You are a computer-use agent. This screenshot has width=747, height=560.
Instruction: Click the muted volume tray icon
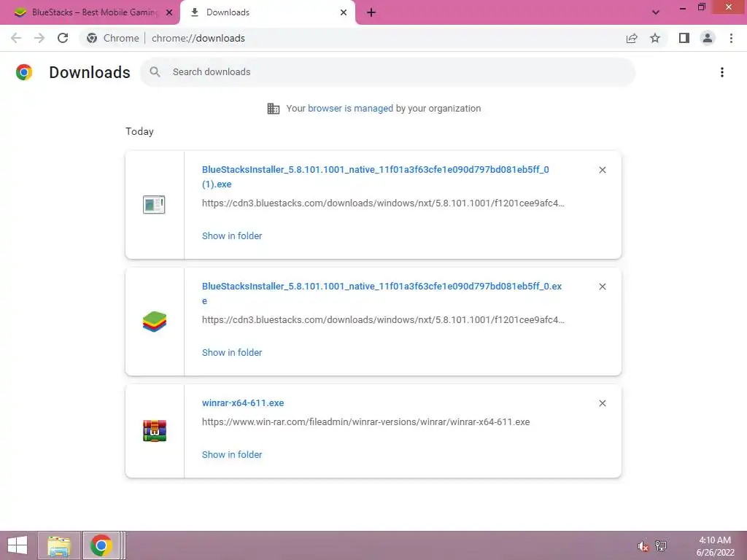(643, 545)
